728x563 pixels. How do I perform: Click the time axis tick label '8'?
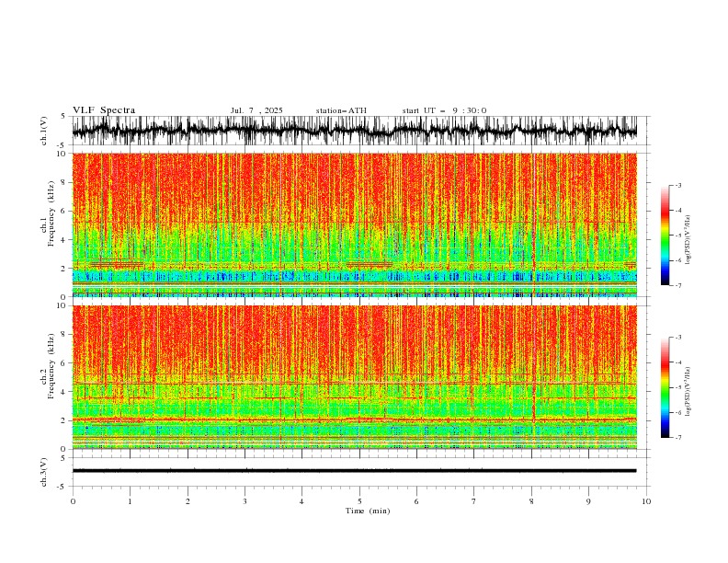pos(531,501)
